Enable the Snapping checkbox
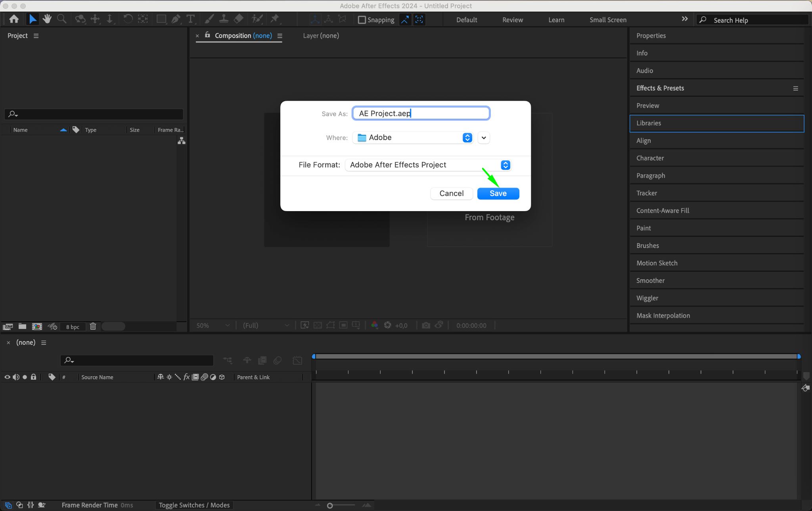The width and height of the screenshot is (812, 511). coord(362,20)
